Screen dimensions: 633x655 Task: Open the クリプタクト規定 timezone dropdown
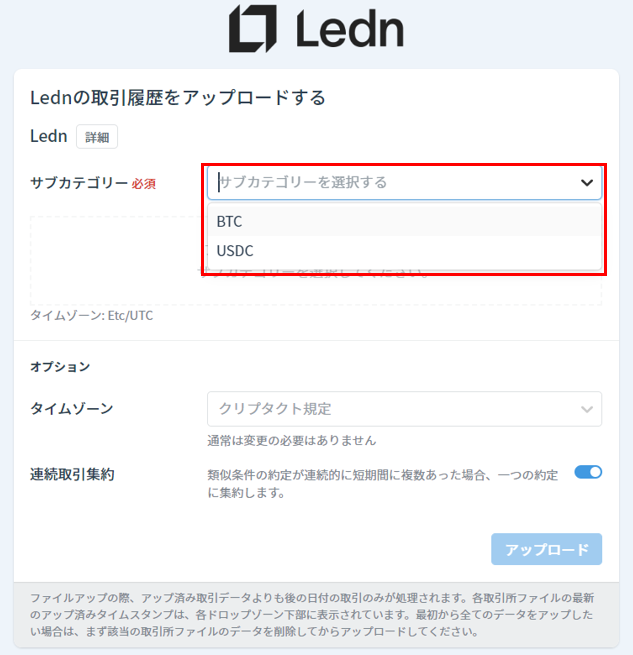404,409
